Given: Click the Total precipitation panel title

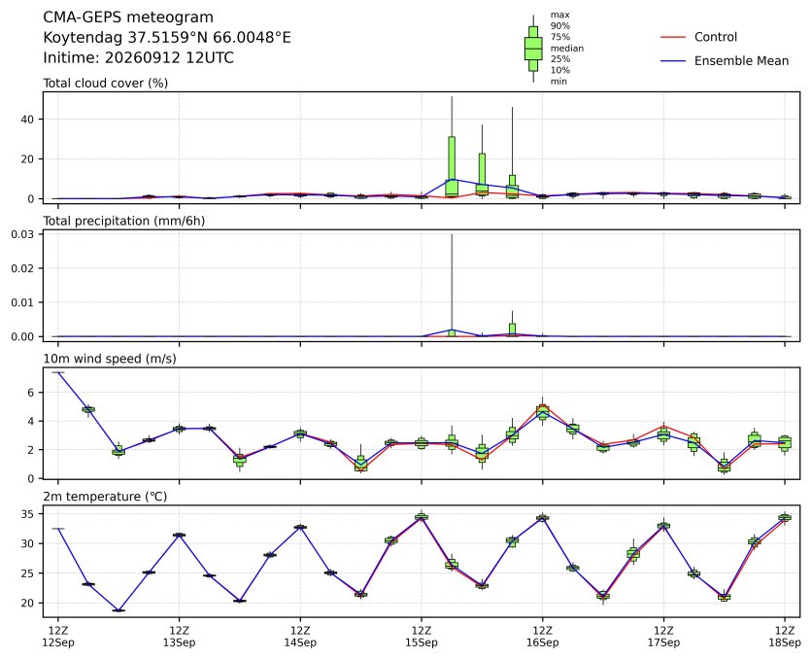Looking at the screenshot, I should [123, 221].
